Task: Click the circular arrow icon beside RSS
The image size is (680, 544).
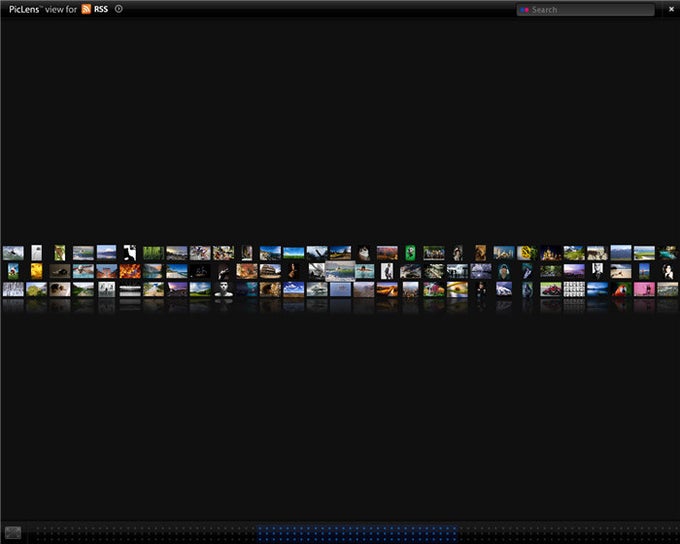Action: [118, 9]
